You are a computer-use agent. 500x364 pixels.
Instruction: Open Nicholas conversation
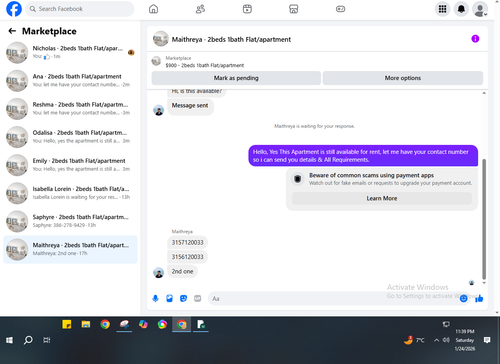70,53
